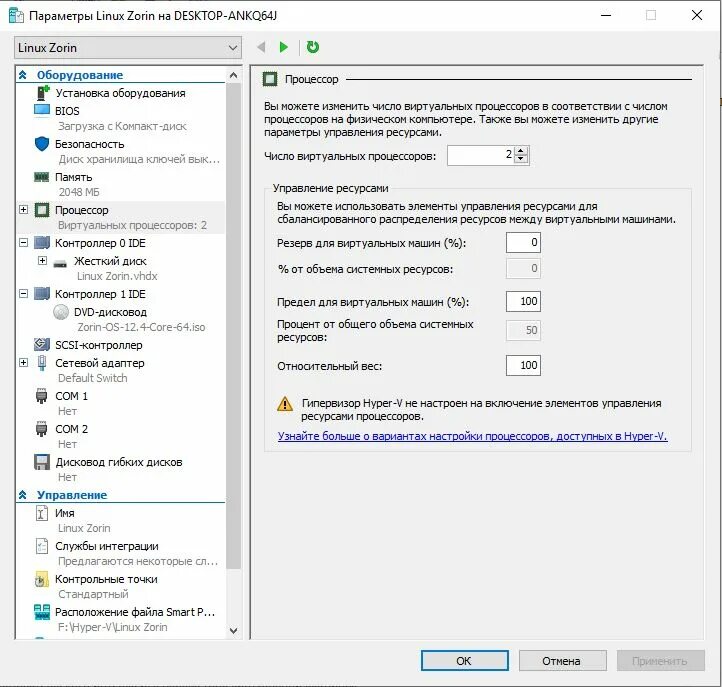Select the Безопасность item
Viewport: 722px width, 687px height.
(x=90, y=144)
